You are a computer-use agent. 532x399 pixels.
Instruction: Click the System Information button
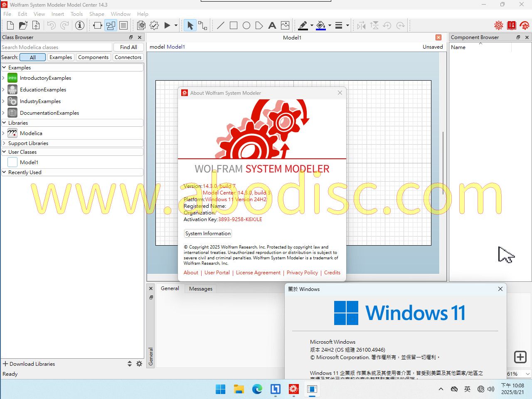tap(208, 234)
